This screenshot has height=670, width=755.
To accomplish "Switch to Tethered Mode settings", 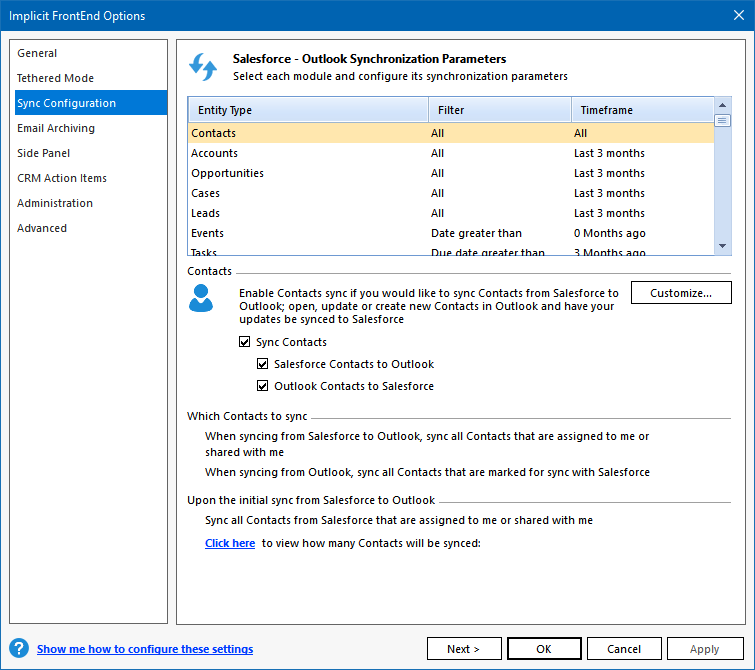I will coord(55,78).
